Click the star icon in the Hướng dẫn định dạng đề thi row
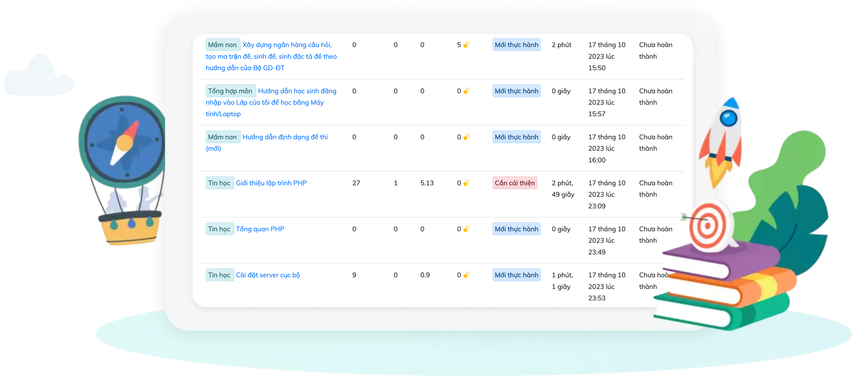 [x=466, y=137]
